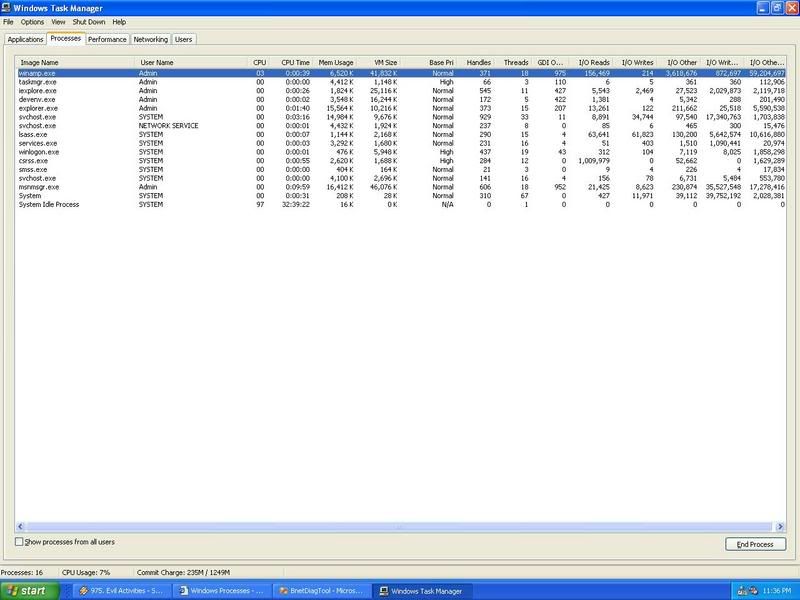Select the msnmsgr.exe process
The height and width of the screenshot is (600, 800).
click(401, 187)
